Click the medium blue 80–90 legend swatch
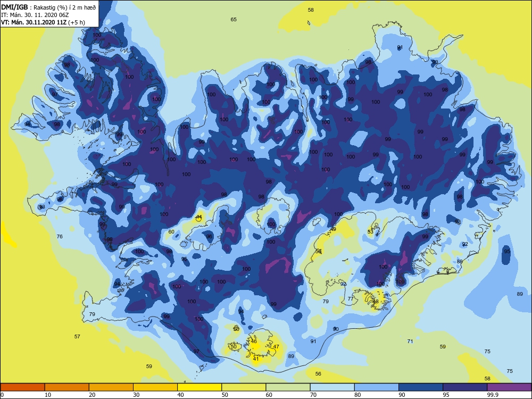The height and width of the screenshot is (399, 532). pyautogui.click(x=377, y=387)
